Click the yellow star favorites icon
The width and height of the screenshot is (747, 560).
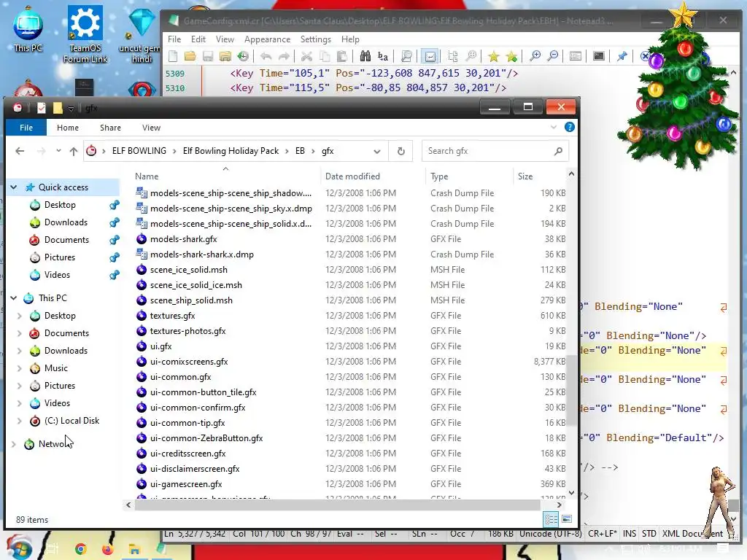pyautogui.click(x=494, y=57)
